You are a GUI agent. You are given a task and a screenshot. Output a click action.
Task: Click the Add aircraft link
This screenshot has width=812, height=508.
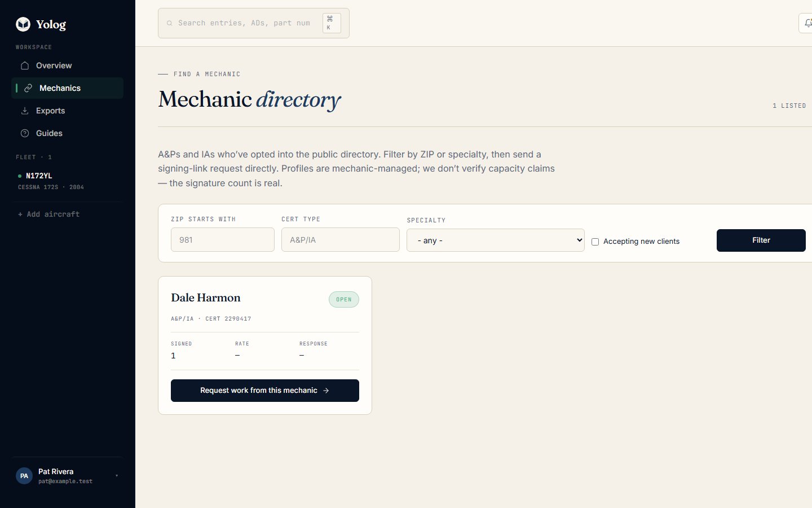click(x=49, y=214)
